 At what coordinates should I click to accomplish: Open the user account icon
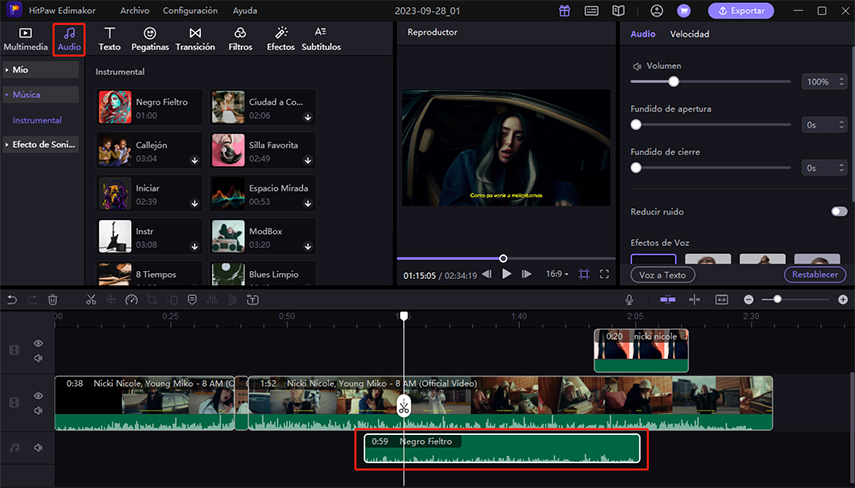pyautogui.click(x=657, y=10)
